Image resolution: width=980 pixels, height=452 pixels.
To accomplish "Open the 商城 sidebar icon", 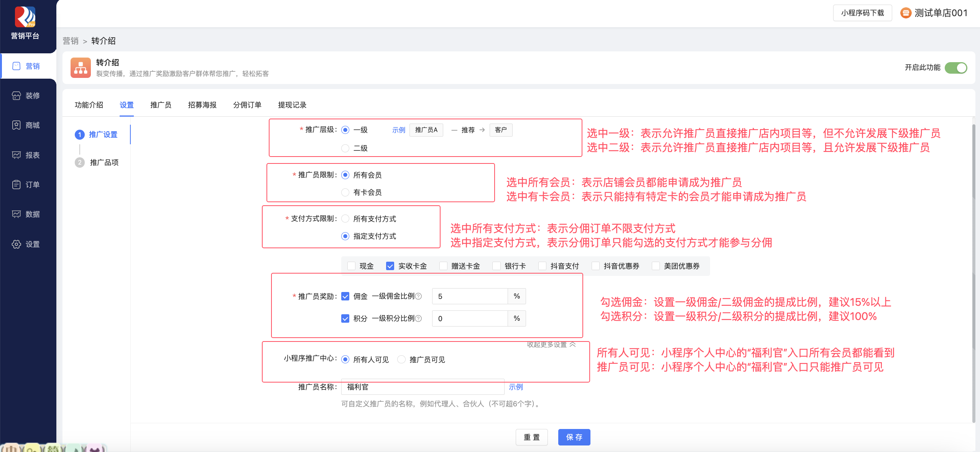I will click(x=16, y=125).
